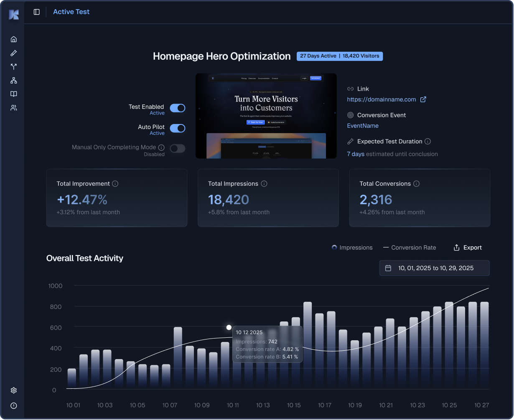
Task: Enable Manual Only Completing Mode
Action: click(x=178, y=148)
